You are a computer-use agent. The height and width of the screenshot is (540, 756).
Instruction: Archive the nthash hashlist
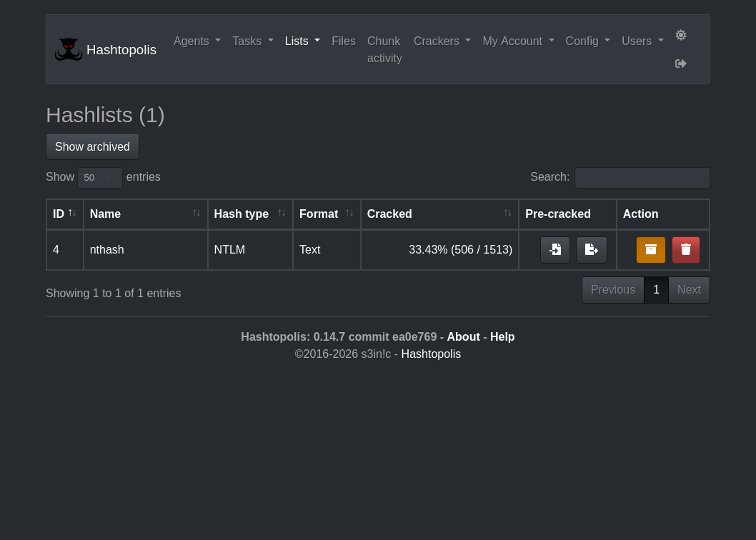point(650,249)
